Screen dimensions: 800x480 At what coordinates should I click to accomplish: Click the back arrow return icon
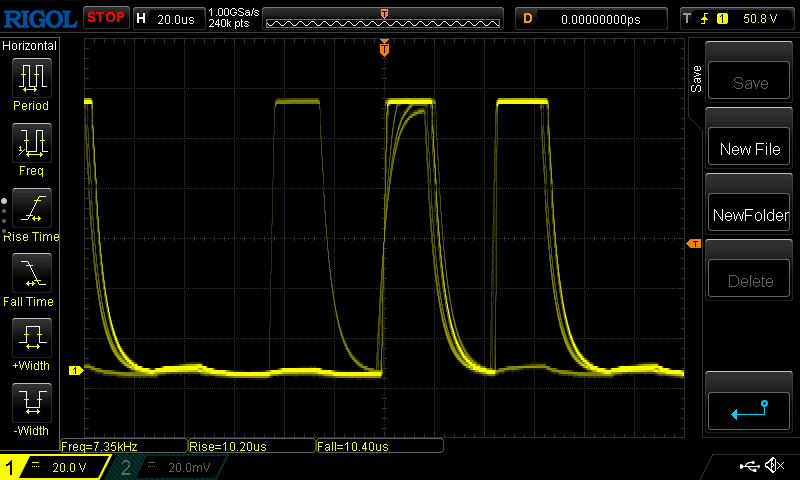[749, 409]
